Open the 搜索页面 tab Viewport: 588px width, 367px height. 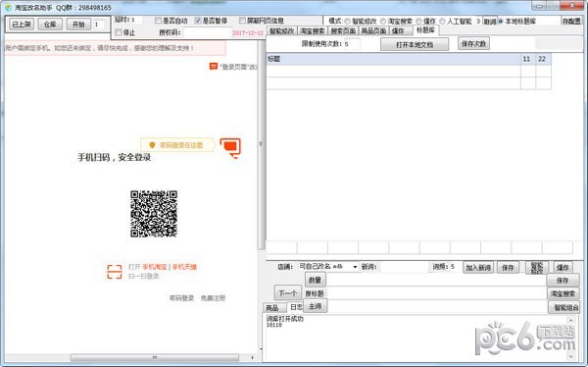(343, 30)
